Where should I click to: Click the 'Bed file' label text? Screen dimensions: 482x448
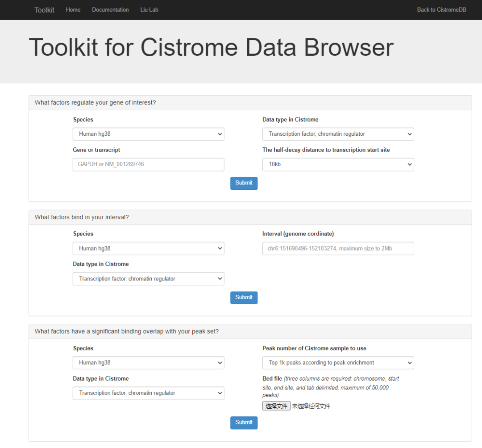click(272, 378)
